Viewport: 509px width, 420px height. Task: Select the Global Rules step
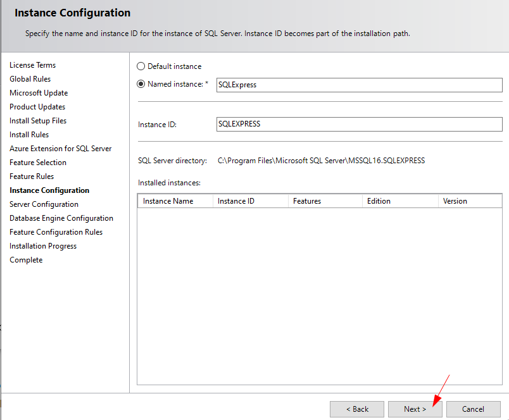[30, 78]
